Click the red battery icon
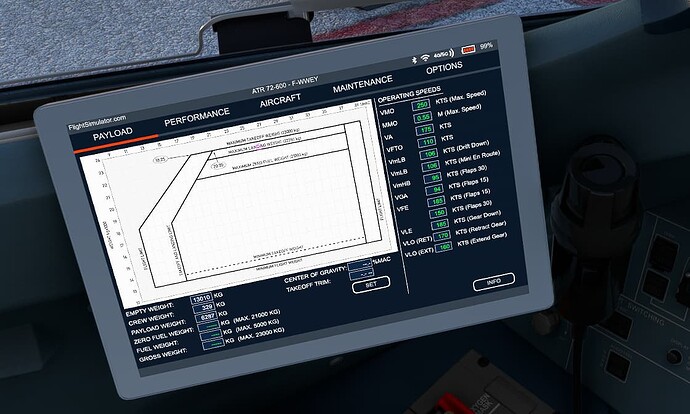 [x=468, y=49]
